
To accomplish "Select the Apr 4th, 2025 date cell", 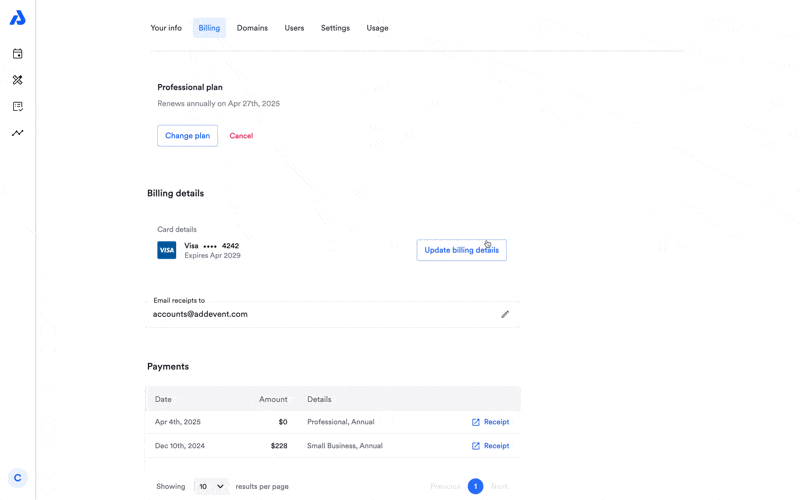I will pos(178,422).
